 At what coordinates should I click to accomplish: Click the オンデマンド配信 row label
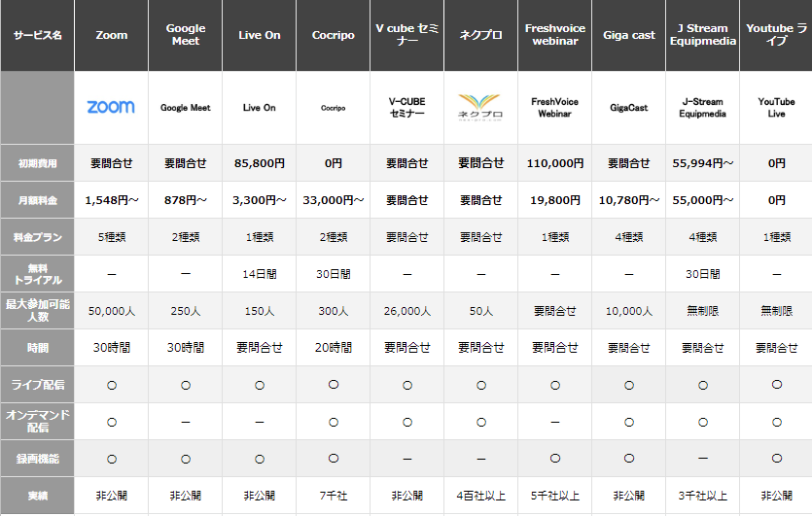(x=37, y=422)
